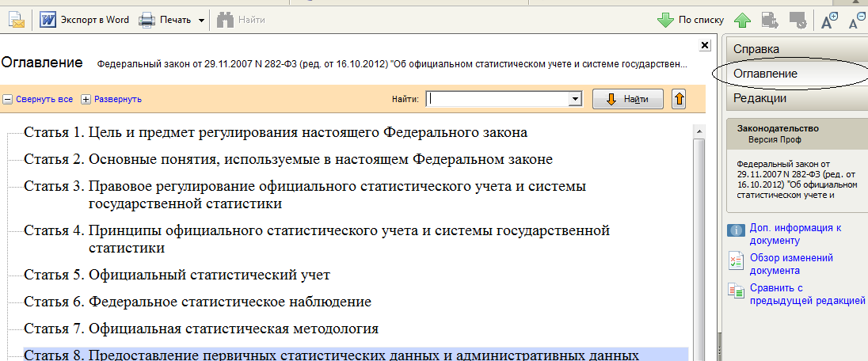Select Статья 4. Принципы официального статистического учета
The width and height of the screenshot is (868, 361).
[x=317, y=238]
